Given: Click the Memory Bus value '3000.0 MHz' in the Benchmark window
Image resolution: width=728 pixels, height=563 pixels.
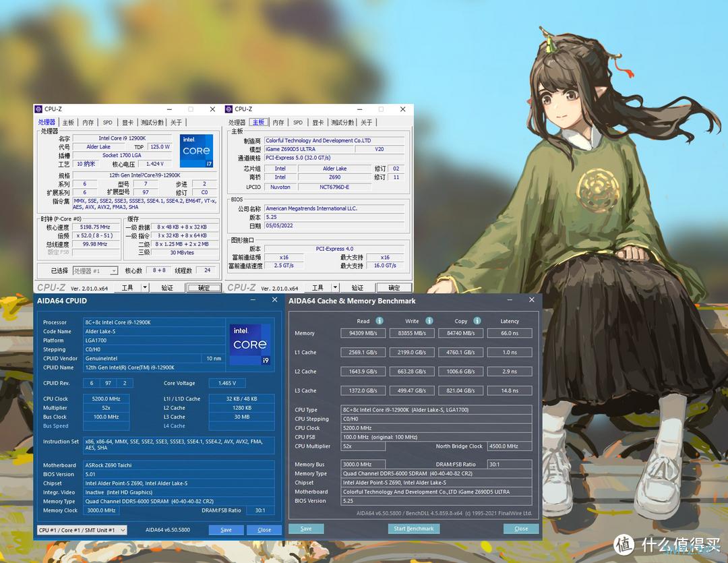Looking at the screenshot, I should (363, 465).
